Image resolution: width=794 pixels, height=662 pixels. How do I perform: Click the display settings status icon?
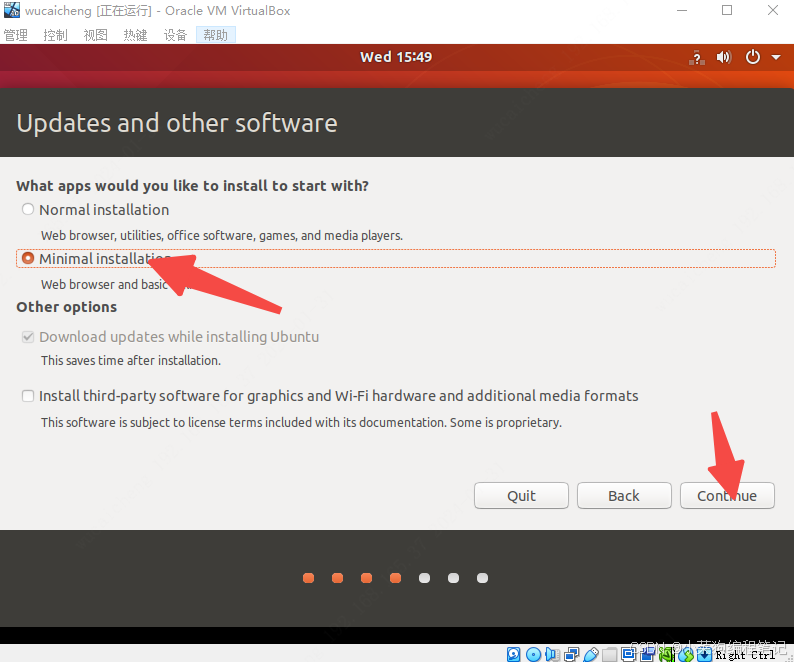coord(628,654)
